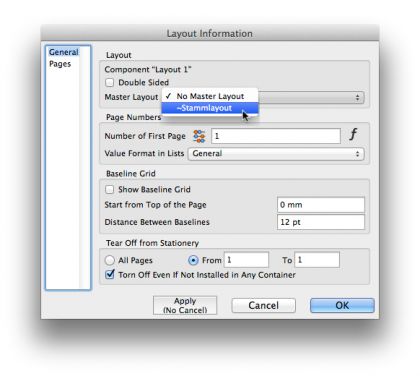
Task: Click the Cancel button
Action: 263,305
